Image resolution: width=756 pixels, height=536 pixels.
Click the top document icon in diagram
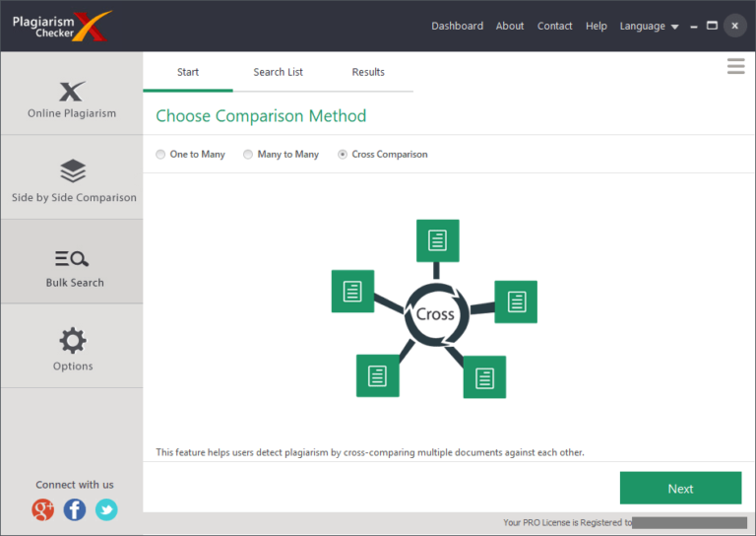click(437, 240)
